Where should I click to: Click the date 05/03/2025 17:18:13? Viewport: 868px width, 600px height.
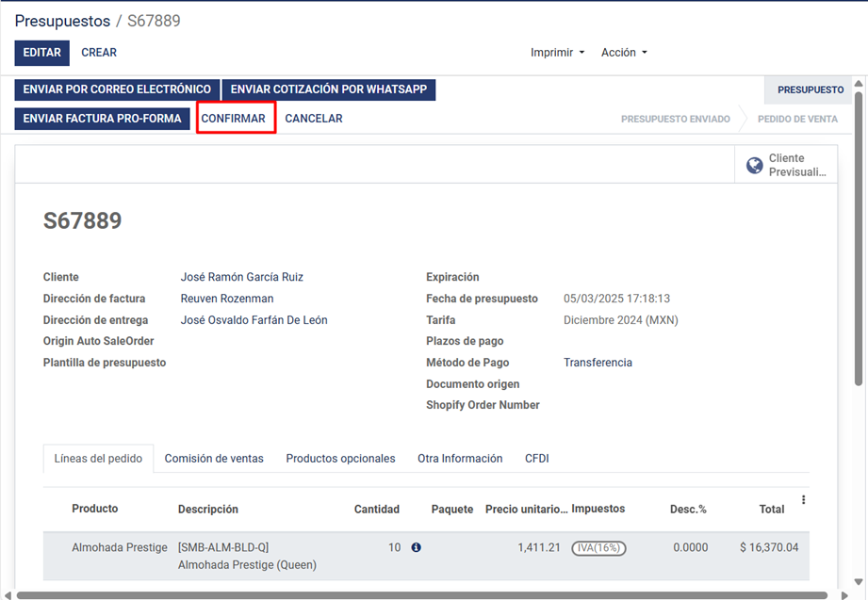(616, 299)
